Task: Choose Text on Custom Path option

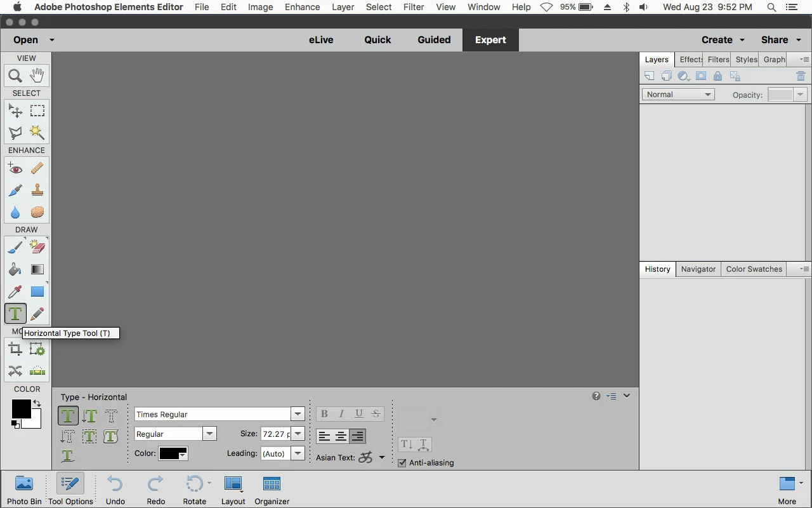Action: (68, 455)
